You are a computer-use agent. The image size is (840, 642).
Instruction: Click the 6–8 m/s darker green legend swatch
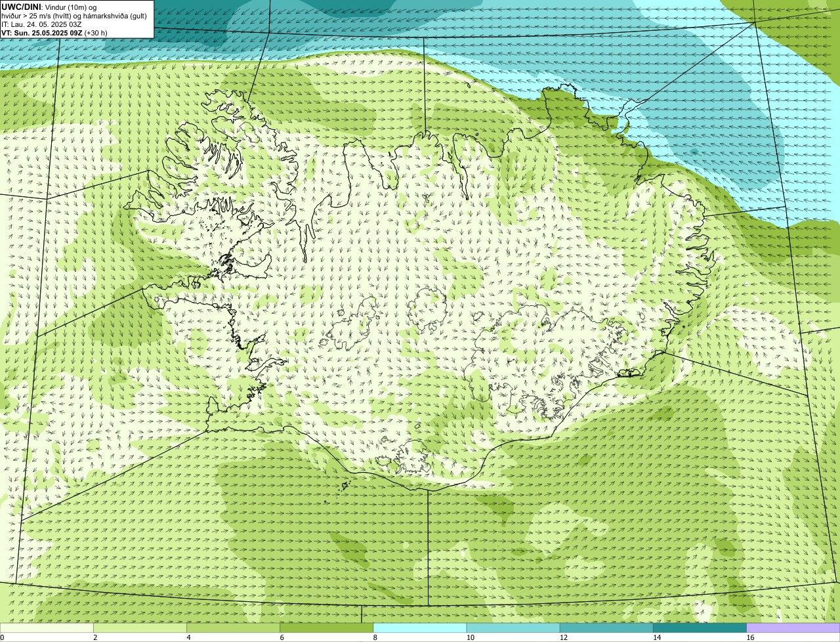click(x=327, y=628)
